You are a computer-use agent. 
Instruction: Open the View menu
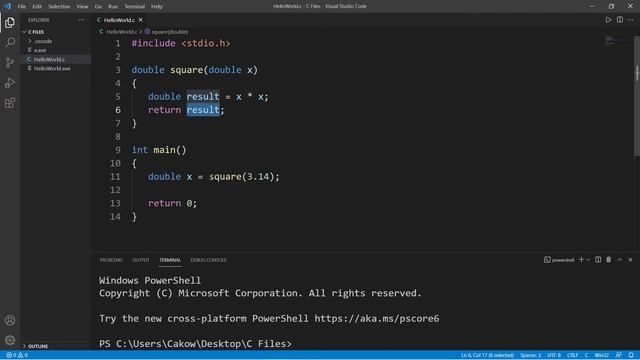coord(82,7)
